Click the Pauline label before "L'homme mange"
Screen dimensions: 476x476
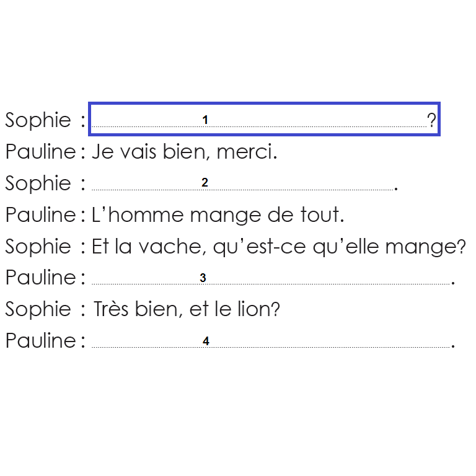(x=40, y=215)
